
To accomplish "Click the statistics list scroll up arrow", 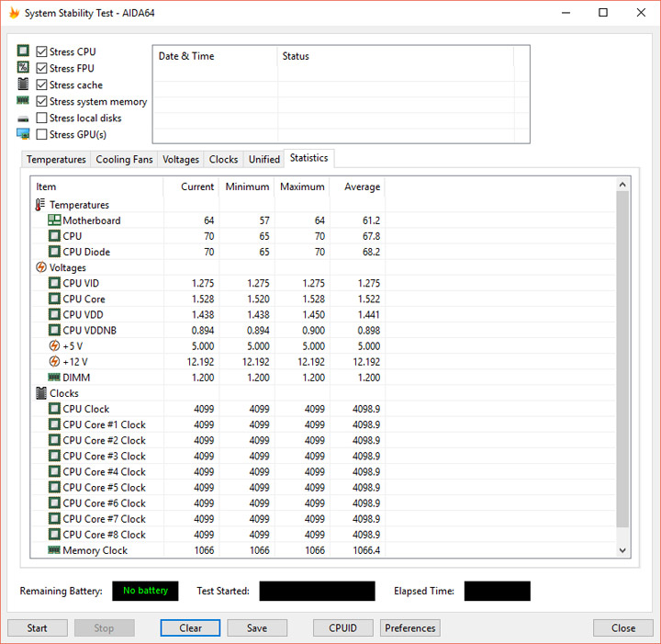I will 622,185.
